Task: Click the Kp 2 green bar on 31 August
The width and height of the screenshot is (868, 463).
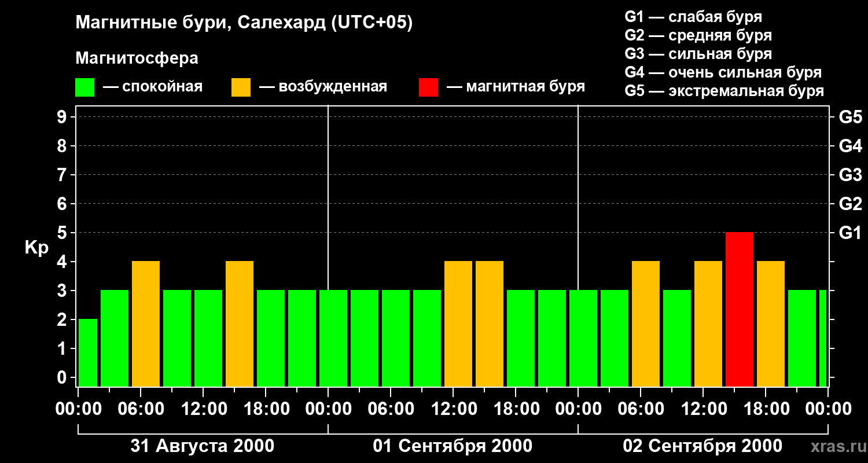Action: point(88,353)
